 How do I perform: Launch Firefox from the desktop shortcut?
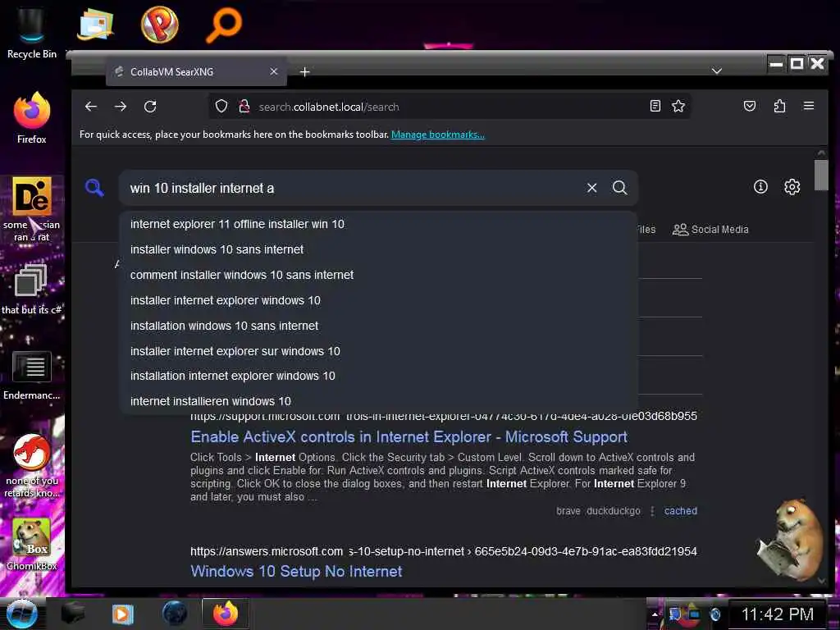[32, 117]
